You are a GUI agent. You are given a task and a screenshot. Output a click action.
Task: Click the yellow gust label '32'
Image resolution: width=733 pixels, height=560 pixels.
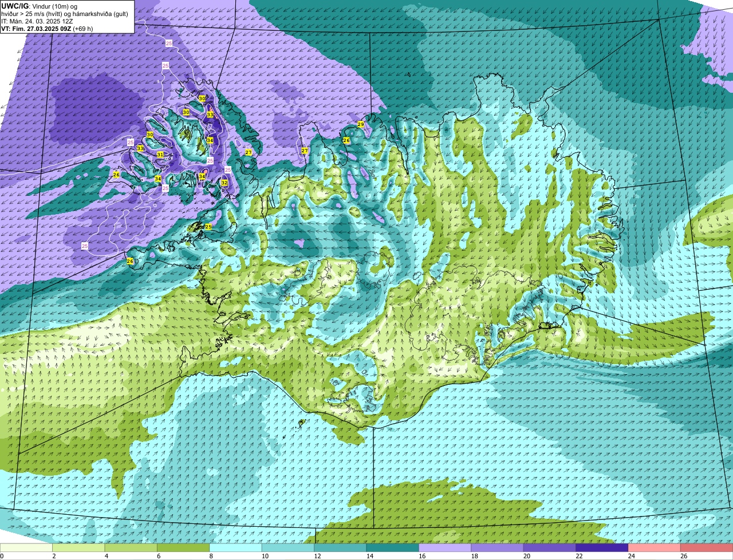coord(224,183)
